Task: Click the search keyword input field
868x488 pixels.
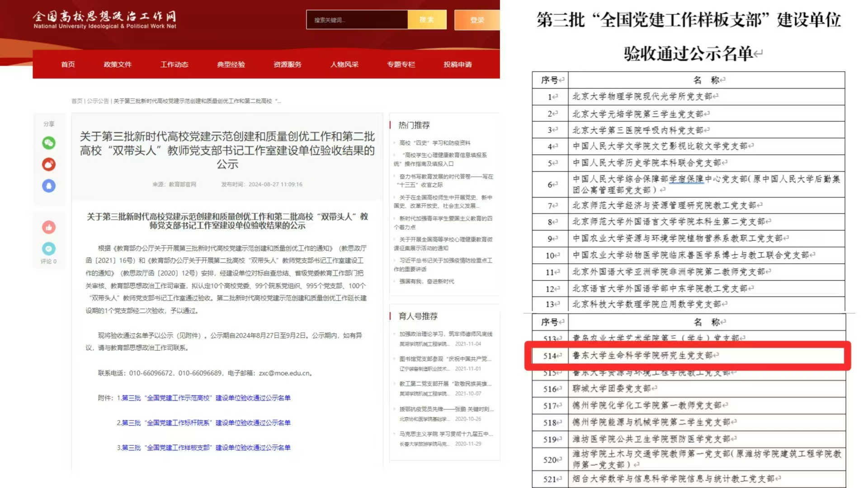Action: point(357,20)
